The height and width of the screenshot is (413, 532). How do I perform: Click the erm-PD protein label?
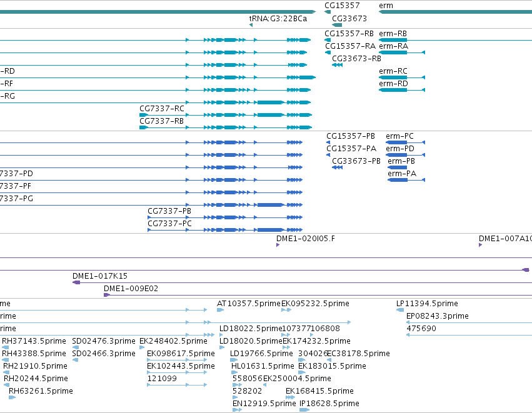400,149
